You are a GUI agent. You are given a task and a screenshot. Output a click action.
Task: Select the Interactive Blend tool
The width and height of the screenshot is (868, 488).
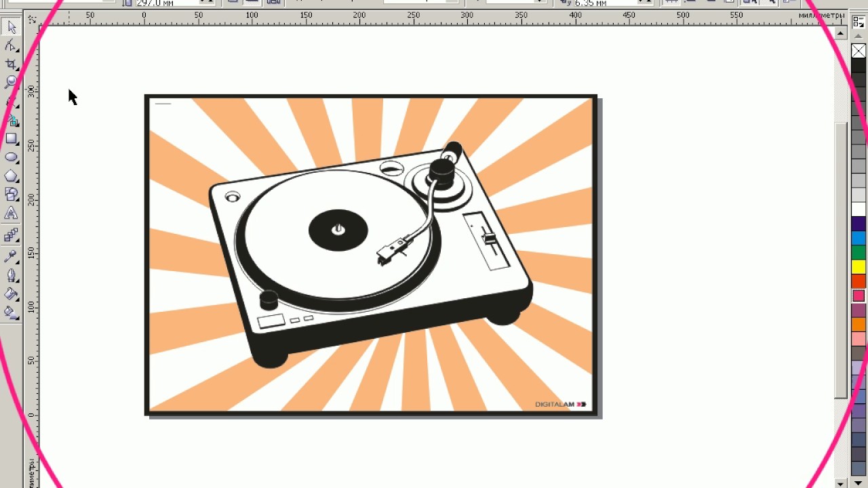[x=12, y=235]
